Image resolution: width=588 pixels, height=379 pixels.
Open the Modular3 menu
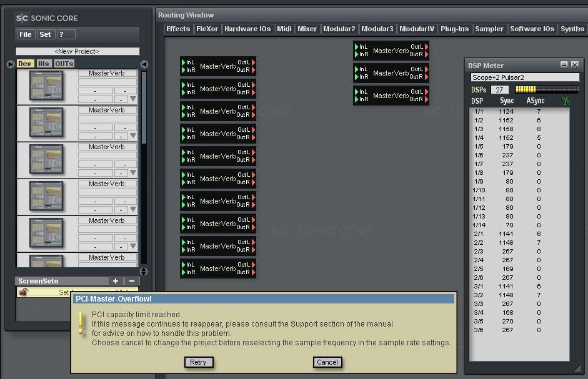[x=377, y=29]
